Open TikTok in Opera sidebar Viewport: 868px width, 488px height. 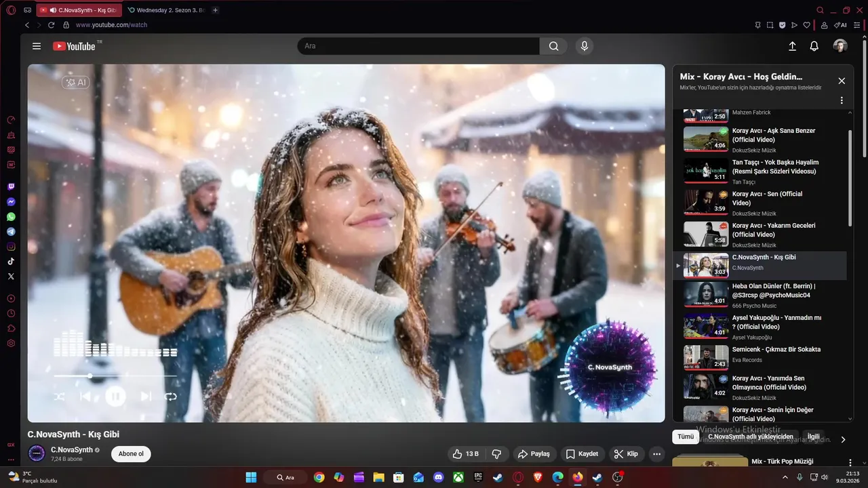click(x=11, y=262)
